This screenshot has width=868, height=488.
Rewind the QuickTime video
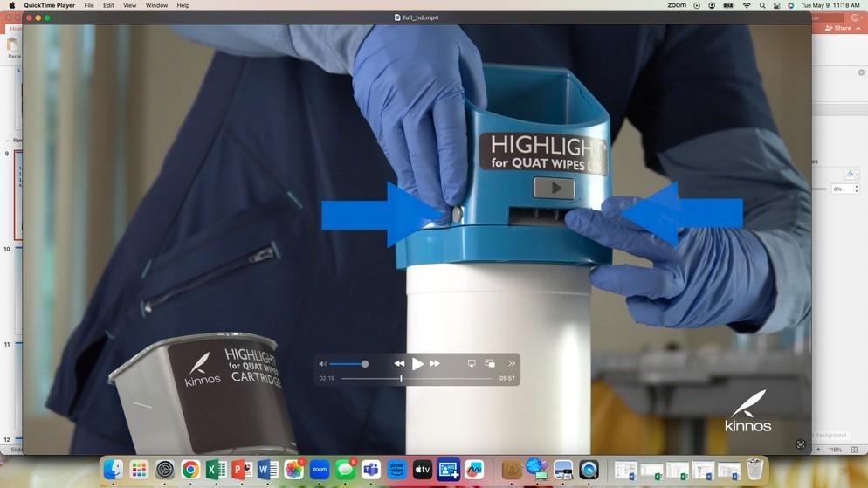399,363
